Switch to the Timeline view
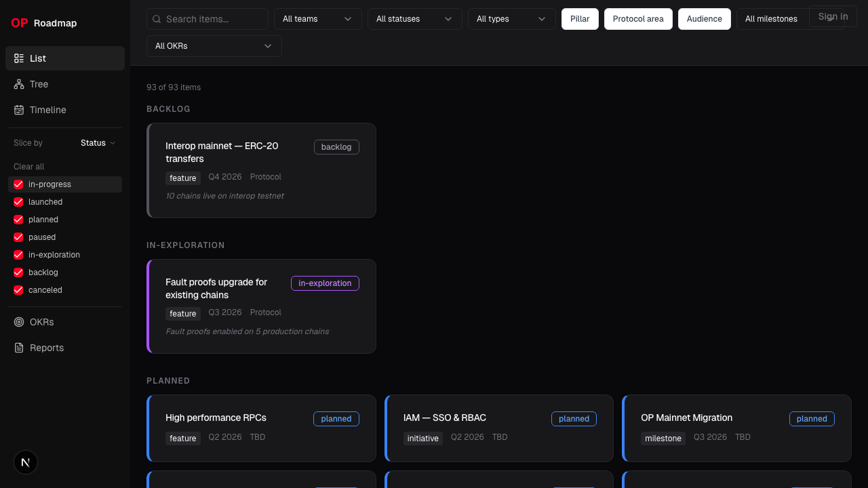The width and height of the screenshot is (868, 488). [x=65, y=110]
